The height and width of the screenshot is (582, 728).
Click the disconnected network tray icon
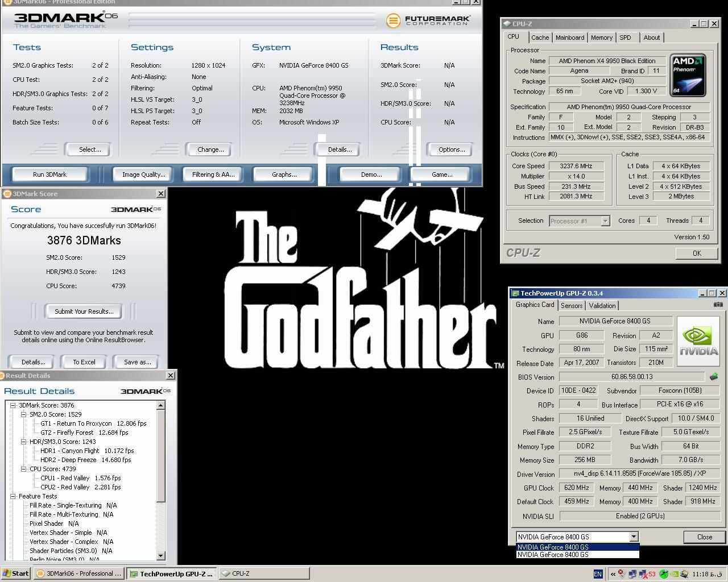(642, 574)
